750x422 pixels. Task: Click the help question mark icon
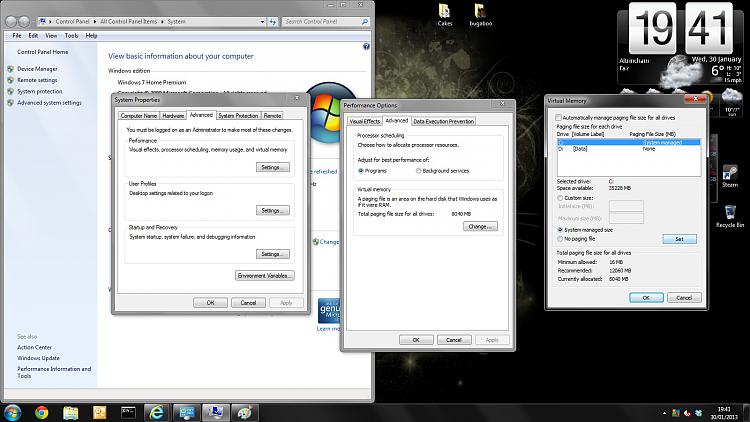coord(366,46)
